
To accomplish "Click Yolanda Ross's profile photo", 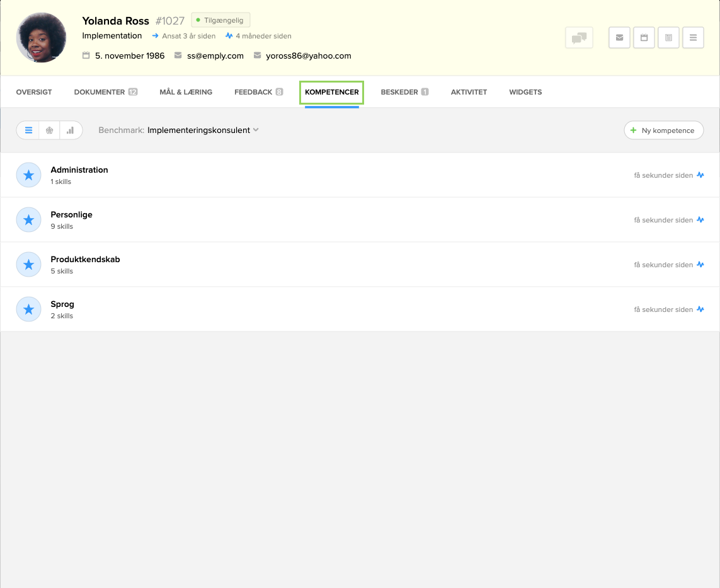I will [x=40, y=37].
